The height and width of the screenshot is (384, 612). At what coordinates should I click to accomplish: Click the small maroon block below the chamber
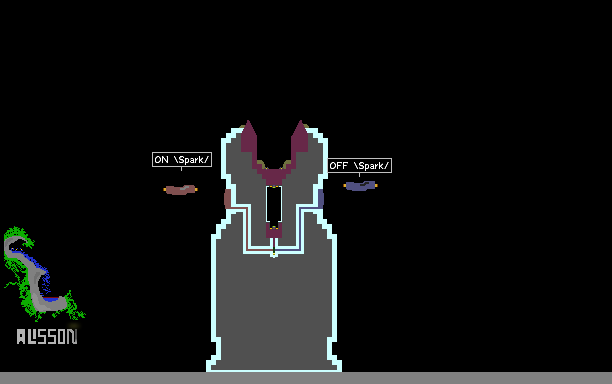[x=274, y=231]
